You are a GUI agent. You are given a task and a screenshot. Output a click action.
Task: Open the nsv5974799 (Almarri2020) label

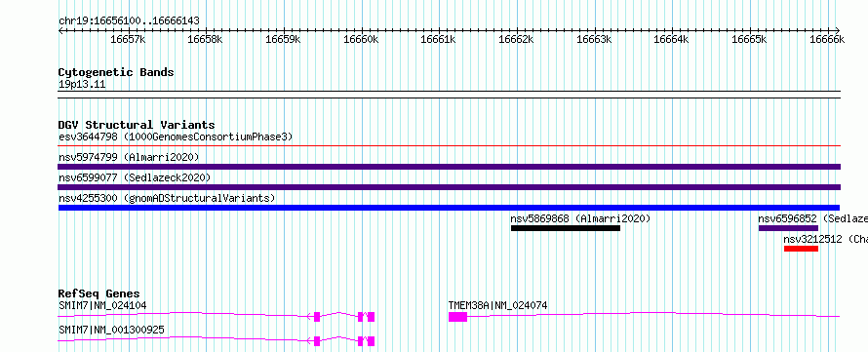(x=129, y=157)
